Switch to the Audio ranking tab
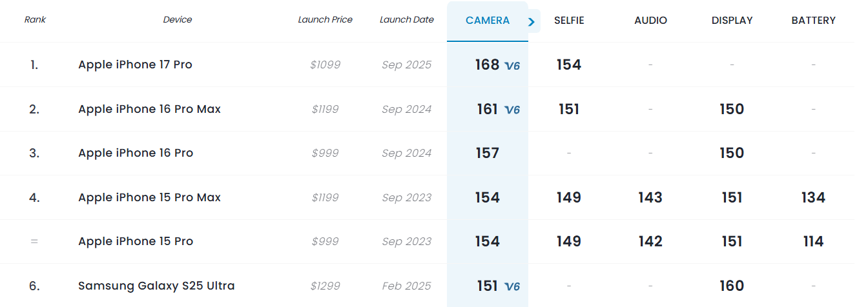868x307 pixels. [x=650, y=21]
